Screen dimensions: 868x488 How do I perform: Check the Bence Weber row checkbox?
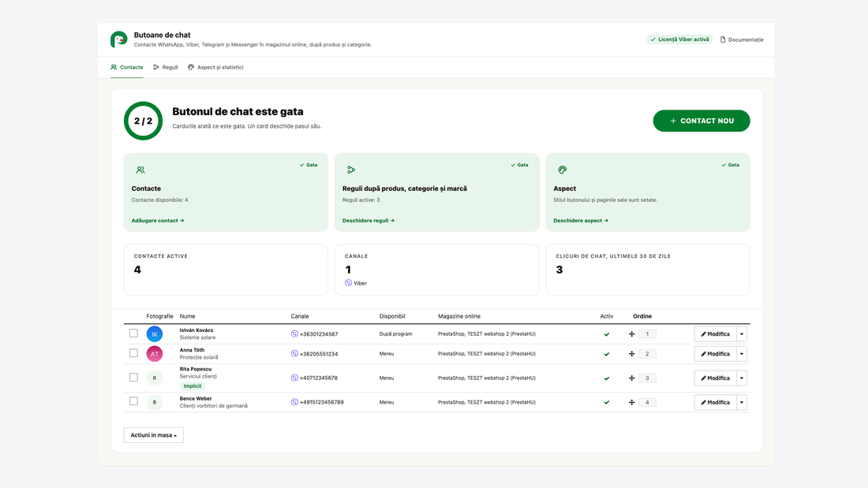pyautogui.click(x=133, y=401)
